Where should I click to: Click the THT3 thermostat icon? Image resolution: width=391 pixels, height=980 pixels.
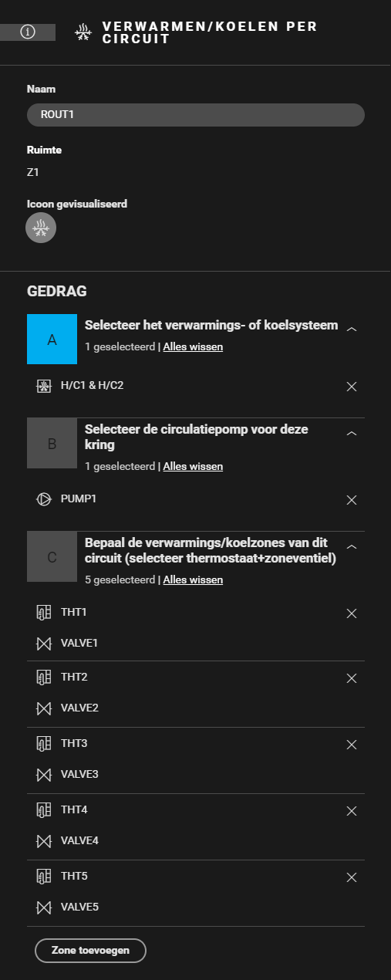[x=43, y=744]
